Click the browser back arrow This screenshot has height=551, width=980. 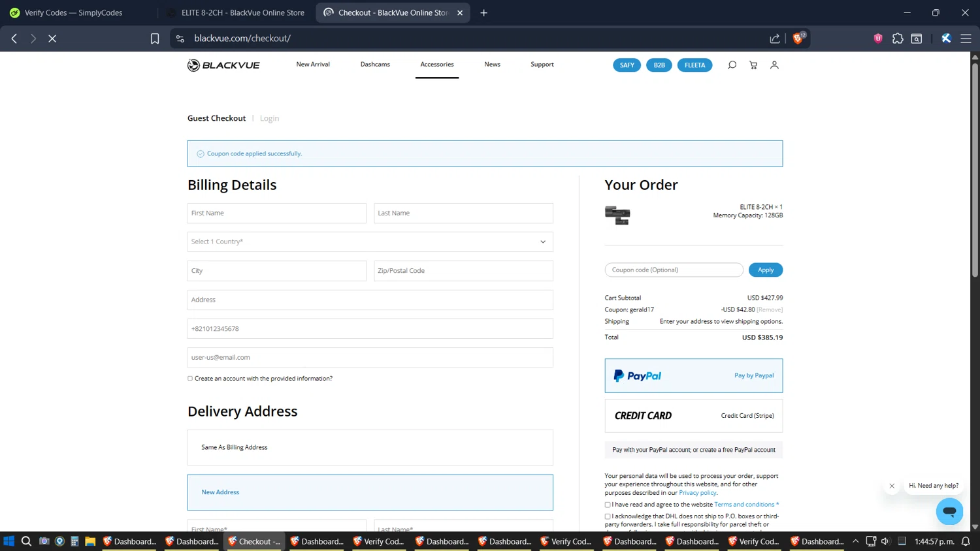pyautogui.click(x=14, y=39)
